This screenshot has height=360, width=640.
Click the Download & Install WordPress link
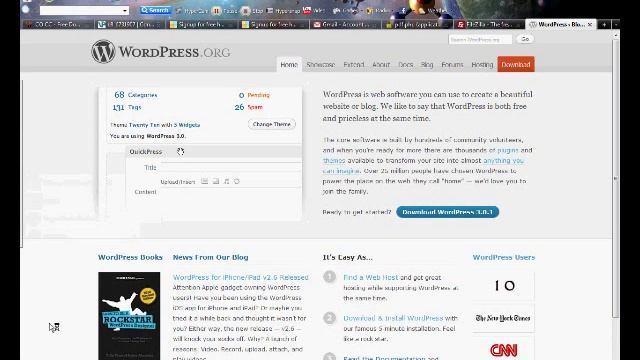pyautogui.click(x=393, y=318)
